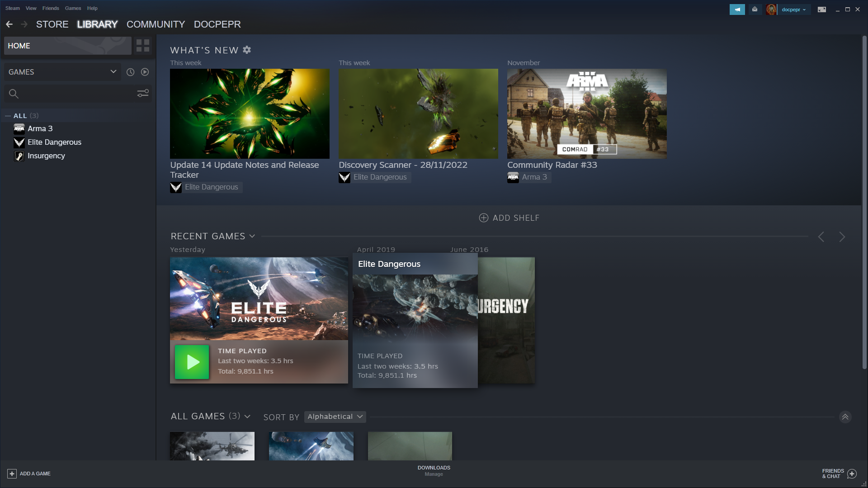This screenshot has width=868, height=488.
Task: Open Discovery Scanner 28/11/2022 news image
Action: (418, 114)
